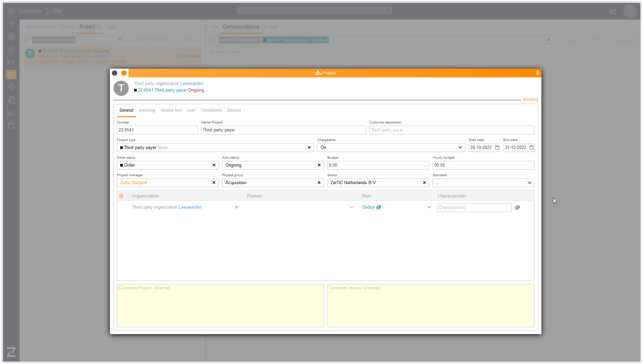
Task: Toggle the checkbox beside Project tab
Action: click(99, 27)
